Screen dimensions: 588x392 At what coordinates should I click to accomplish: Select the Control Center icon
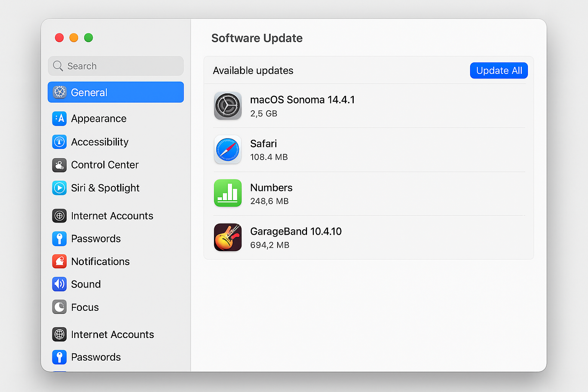coord(59,165)
